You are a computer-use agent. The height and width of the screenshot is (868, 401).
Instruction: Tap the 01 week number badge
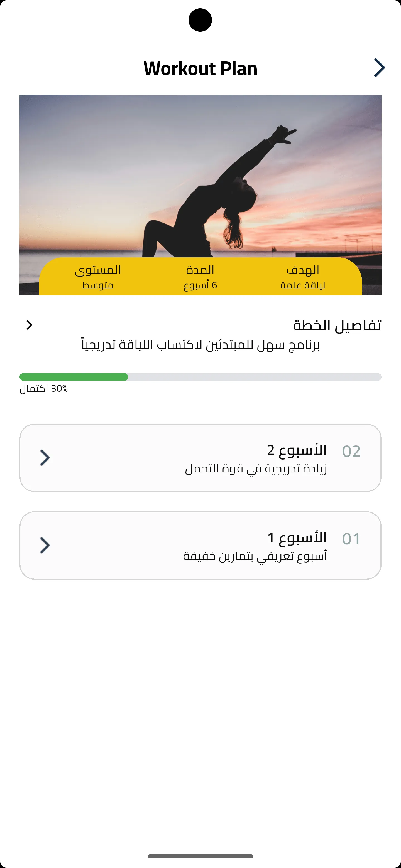coord(351,539)
